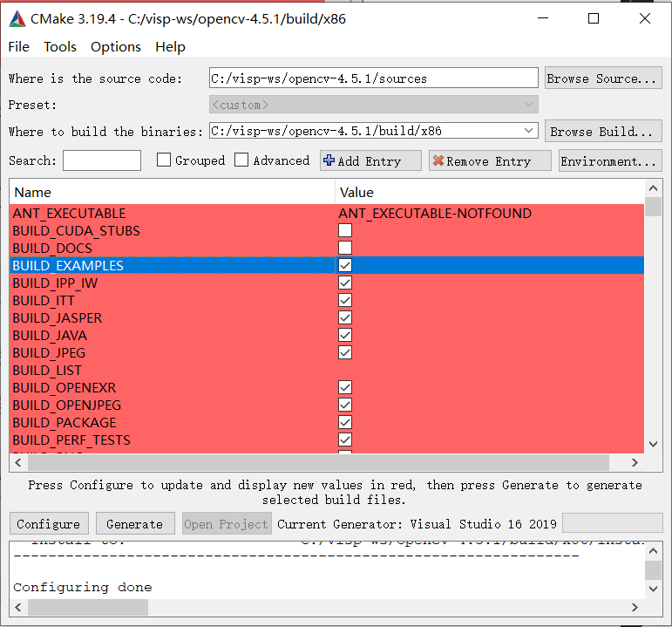Select the BUILD_LIST row name

point(47,370)
